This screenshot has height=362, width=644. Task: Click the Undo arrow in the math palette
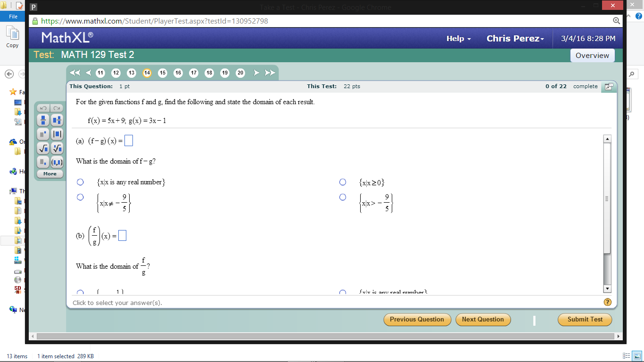point(43,107)
